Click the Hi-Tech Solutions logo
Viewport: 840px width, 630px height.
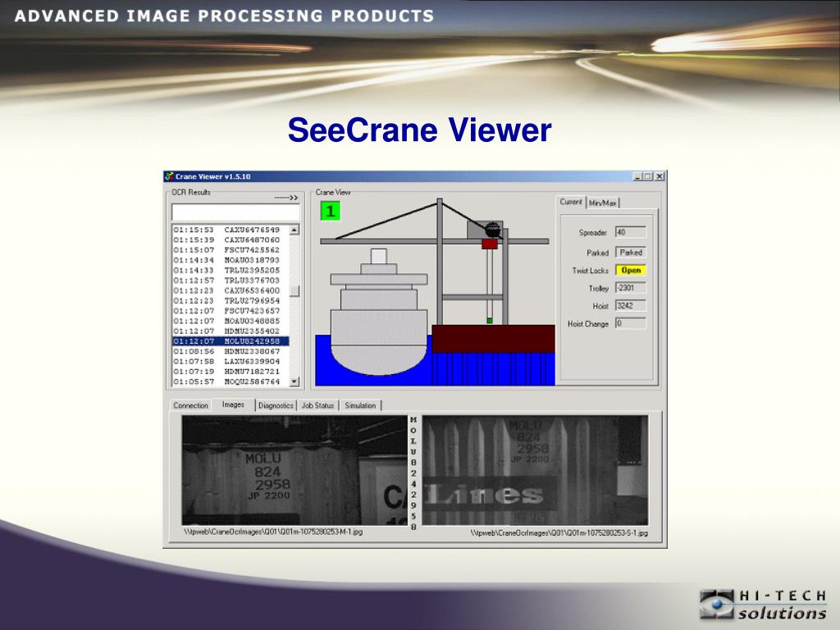(763, 605)
